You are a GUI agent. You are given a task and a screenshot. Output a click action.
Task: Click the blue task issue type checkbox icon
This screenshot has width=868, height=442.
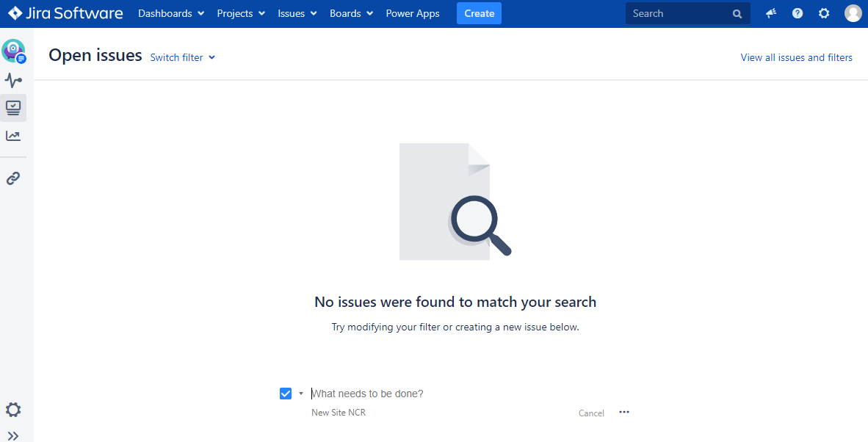pyautogui.click(x=286, y=394)
